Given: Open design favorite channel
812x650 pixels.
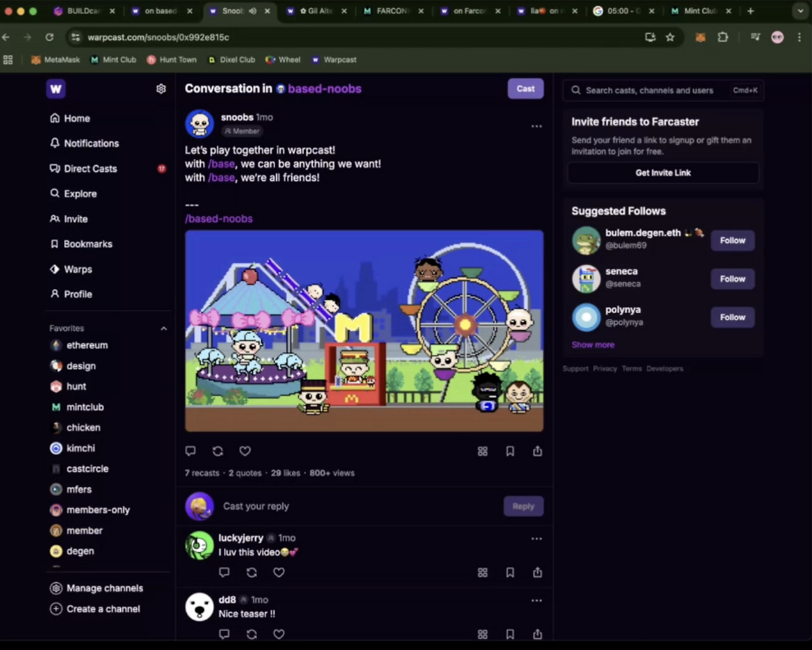Looking at the screenshot, I should point(73,366).
